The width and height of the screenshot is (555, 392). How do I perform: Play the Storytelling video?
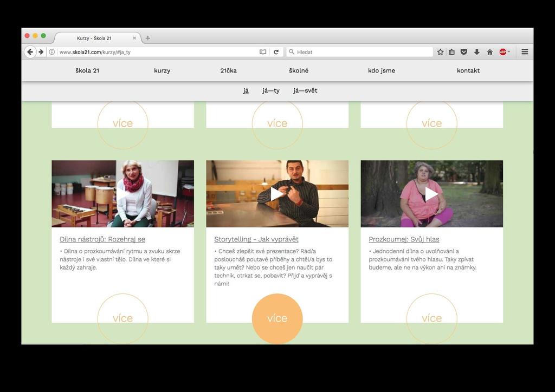point(277,194)
